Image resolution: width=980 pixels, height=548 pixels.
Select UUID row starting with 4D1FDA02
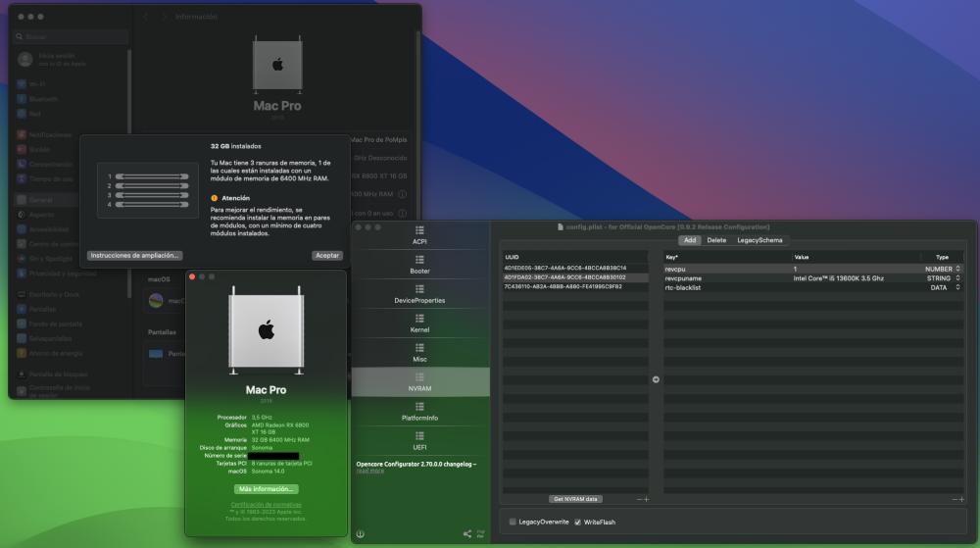[575, 276]
